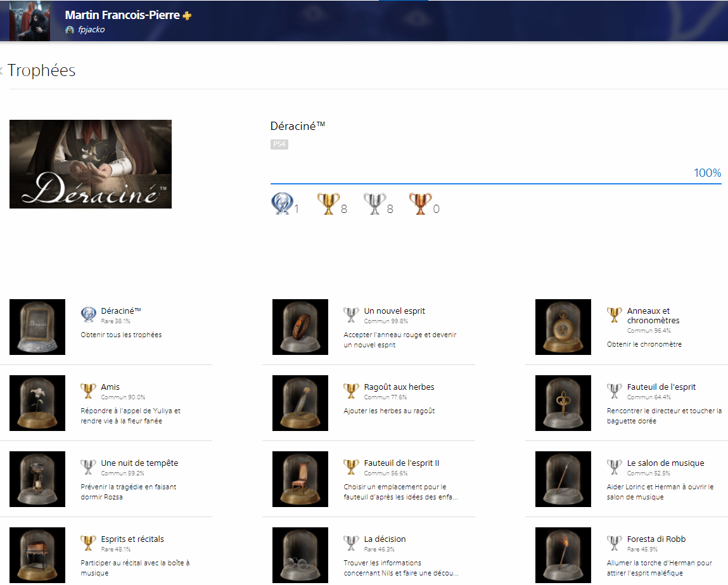
Task: Click the 'La décision' trophy title
Action: pyautogui.click(x=385, y=539)
